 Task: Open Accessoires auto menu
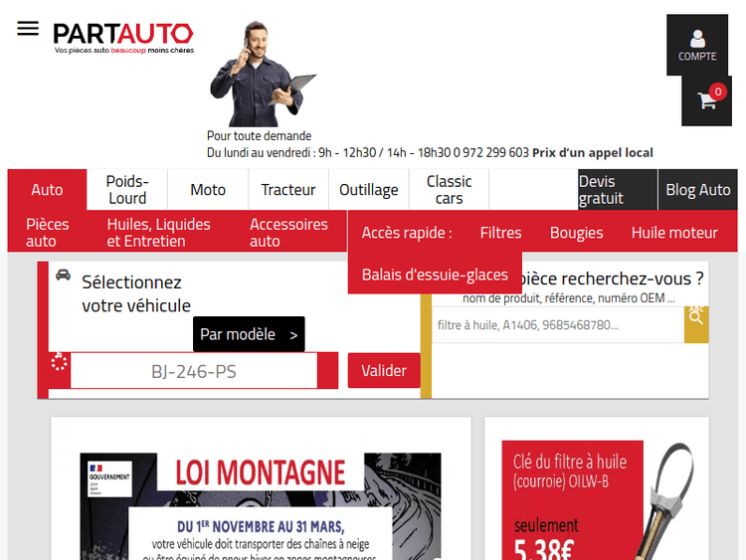point(288,232)
